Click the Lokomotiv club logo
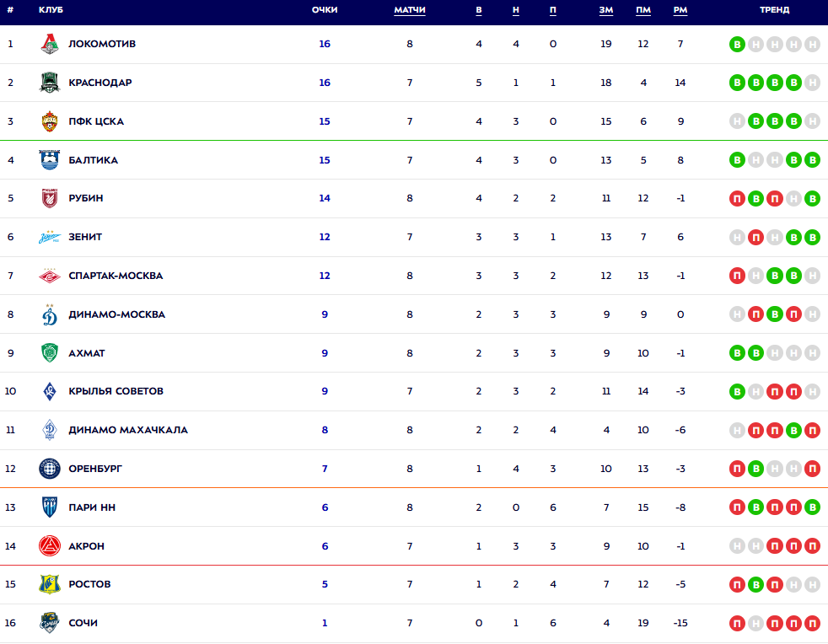Image resolution: width=828 pixels, height=644 pixels. click(50, 44)
